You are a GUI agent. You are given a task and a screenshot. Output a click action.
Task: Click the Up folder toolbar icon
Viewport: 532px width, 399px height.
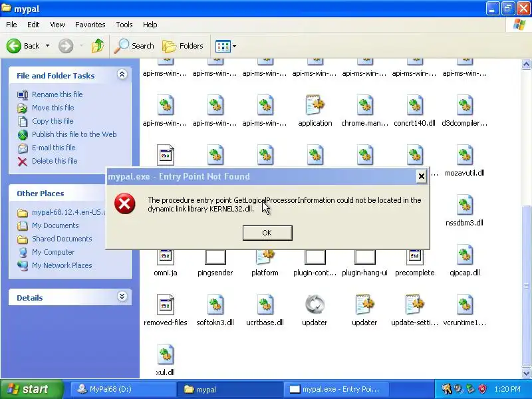click(98, 46)
